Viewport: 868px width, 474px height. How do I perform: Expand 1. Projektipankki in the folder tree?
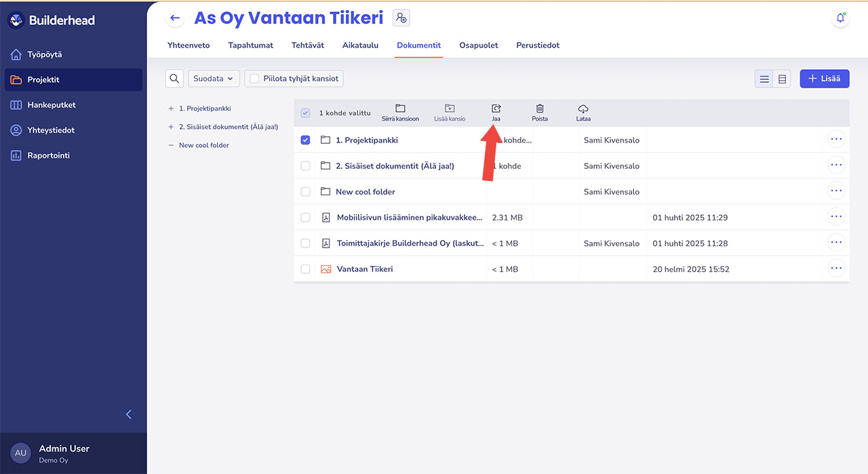click(171, 108)
